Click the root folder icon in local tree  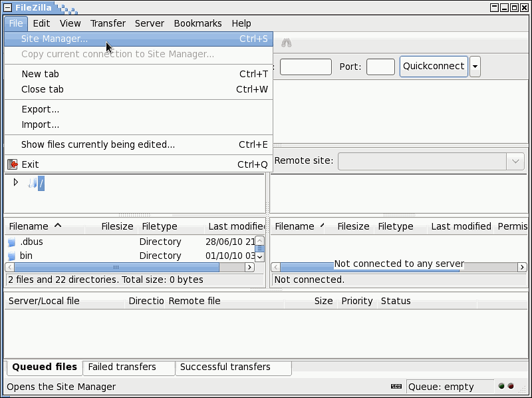(33, 184)
